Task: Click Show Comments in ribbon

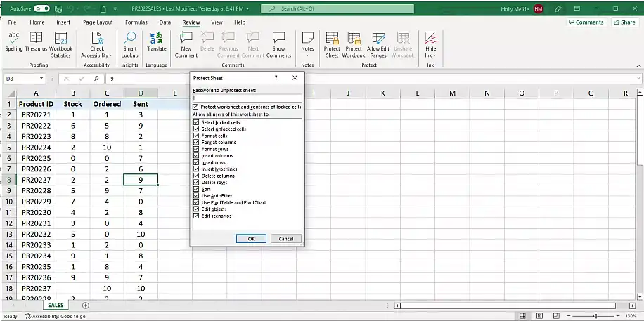Action: coord(278,45)
